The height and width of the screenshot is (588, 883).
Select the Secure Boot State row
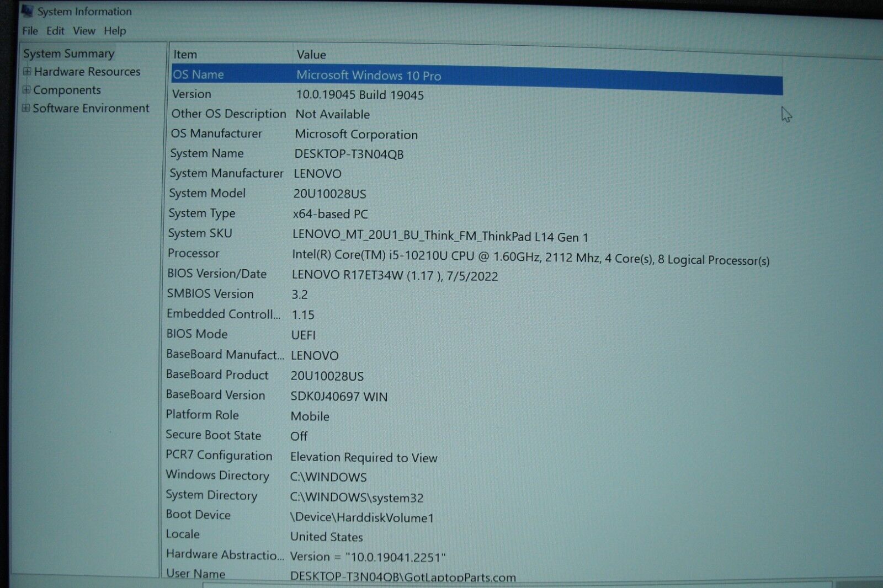tap(214, 435)
